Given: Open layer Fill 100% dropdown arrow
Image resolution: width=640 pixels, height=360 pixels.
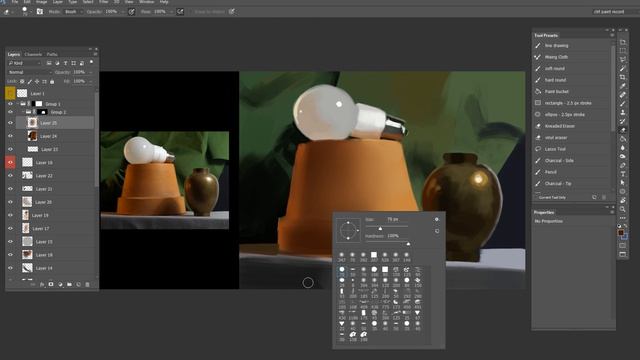Looking at the screenshot, I should (x=90, y=82).
